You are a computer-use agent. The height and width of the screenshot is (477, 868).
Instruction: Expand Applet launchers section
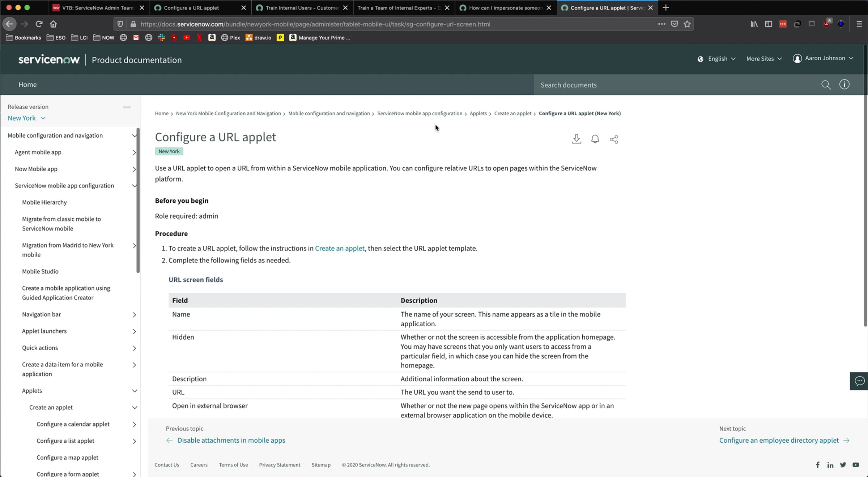[x=134, y=331]
